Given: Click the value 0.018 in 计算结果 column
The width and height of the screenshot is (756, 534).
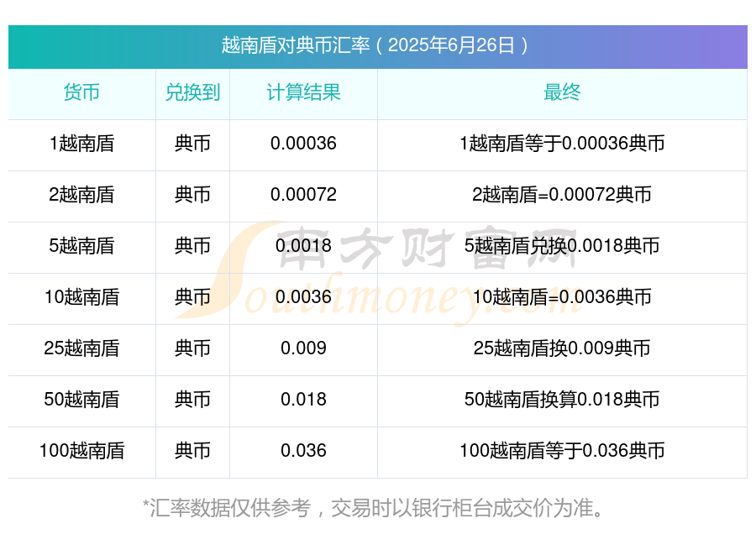Looking at the screenshot, I should (x=303, y=400).
